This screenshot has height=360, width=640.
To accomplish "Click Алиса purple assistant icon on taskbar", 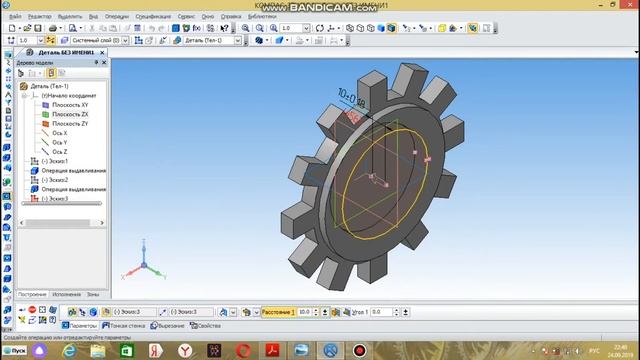I will click(40, 351).
